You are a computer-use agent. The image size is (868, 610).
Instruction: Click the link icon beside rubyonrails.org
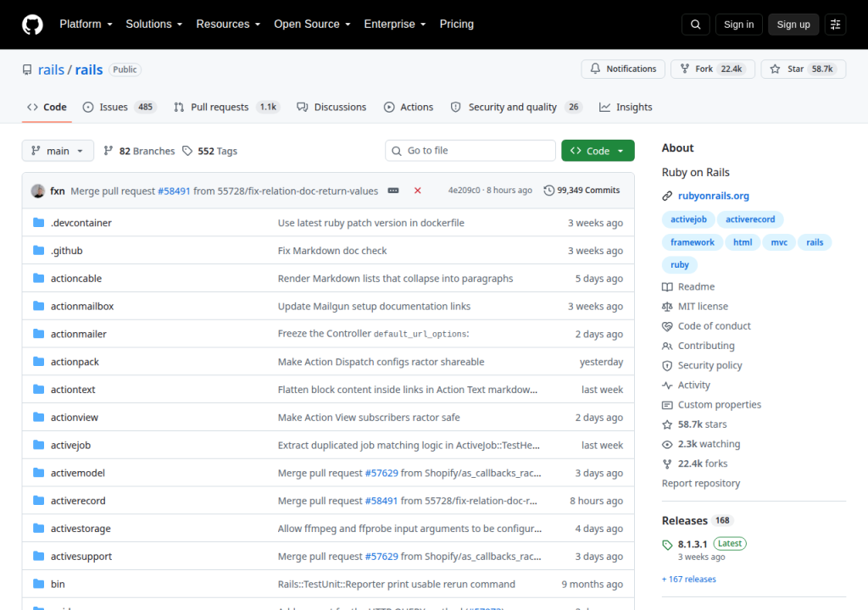(667, 196)
